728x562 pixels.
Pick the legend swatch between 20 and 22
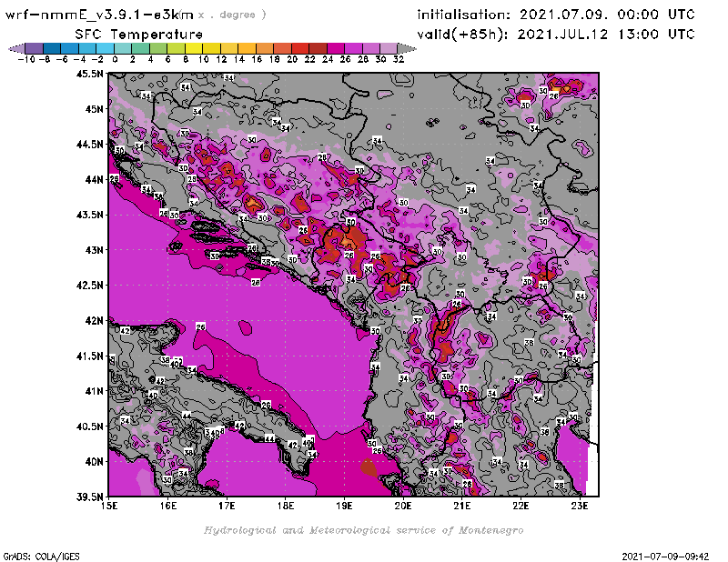point(300,48)
